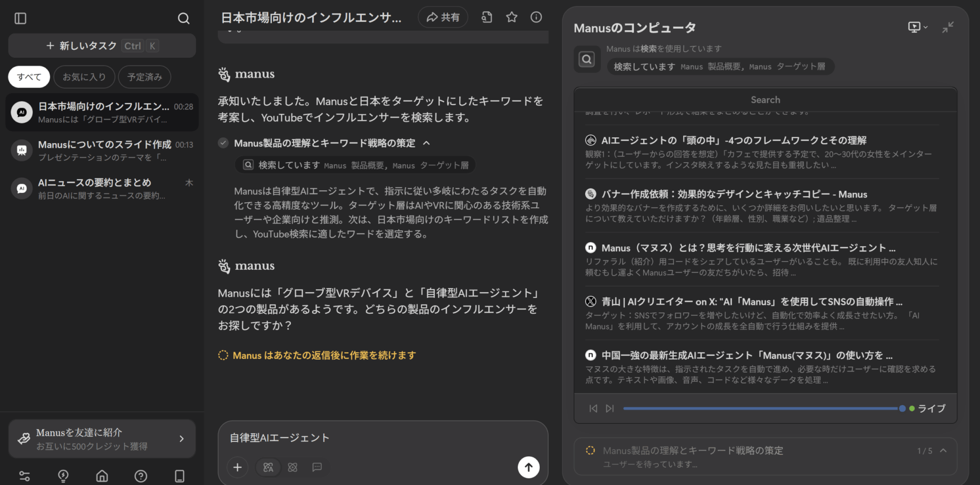This screenshot has width=980, height=485.
Task: Click the help question mark icon
Action: [141, 476]
